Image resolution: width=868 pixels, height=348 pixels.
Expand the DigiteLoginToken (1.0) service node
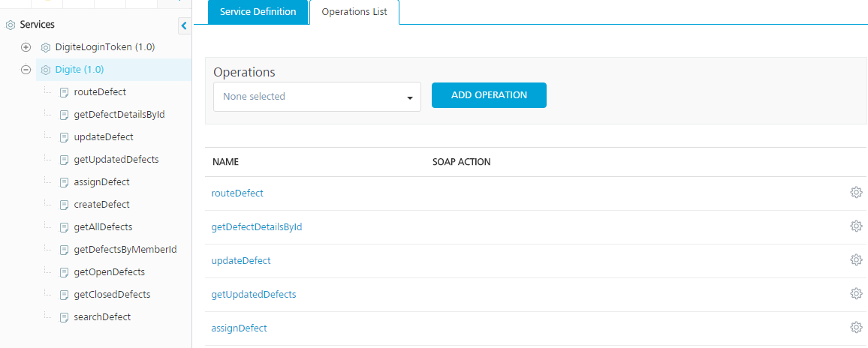pyautogui.click(x=26, y=47)
